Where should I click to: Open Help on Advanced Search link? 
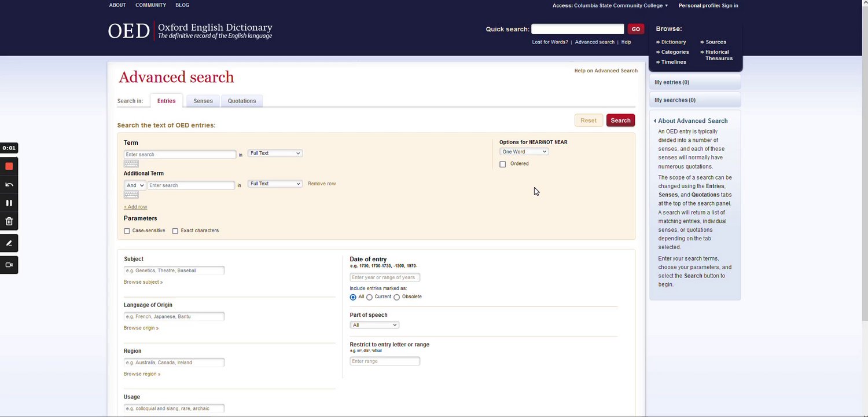(606, 71)
